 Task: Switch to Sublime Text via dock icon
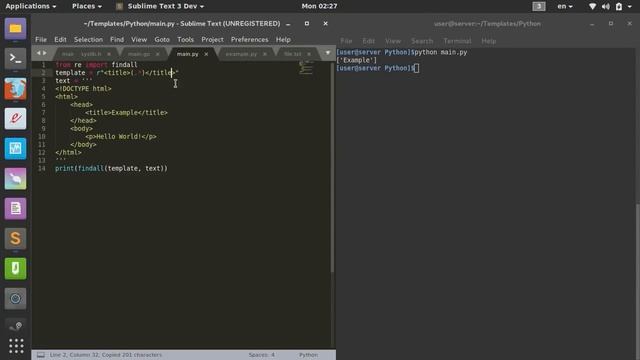pyautogui.click(x=16, y=238)
